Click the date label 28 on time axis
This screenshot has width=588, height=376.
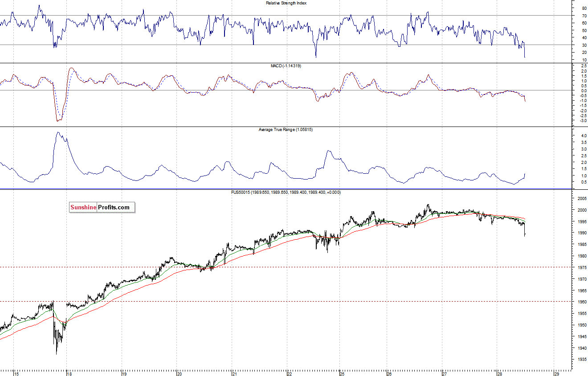point(499,374)
